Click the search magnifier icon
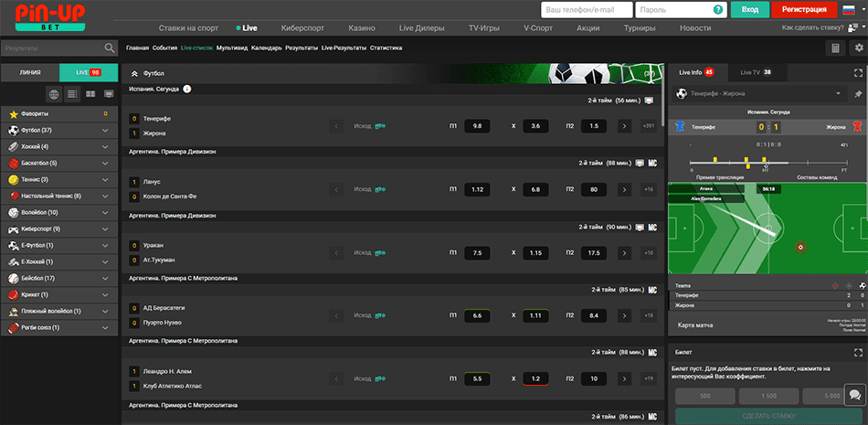Viewport: 868px width, 425px height. click(111, 48)
